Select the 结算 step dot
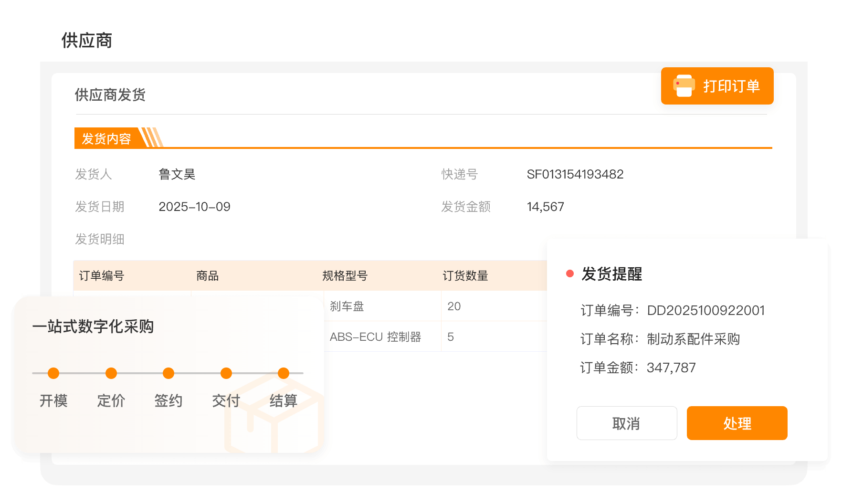The image size is (842, 504). [284, 373]
